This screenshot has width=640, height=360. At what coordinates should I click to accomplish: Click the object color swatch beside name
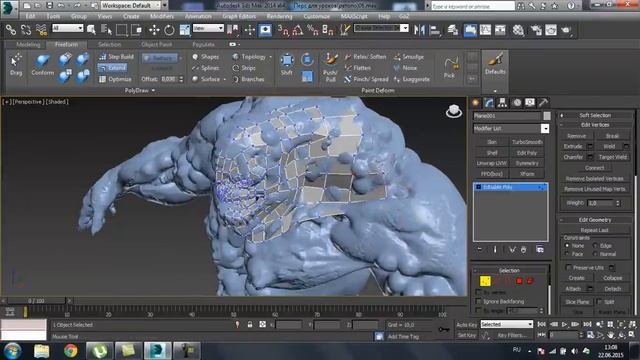[x=547, y=116]
